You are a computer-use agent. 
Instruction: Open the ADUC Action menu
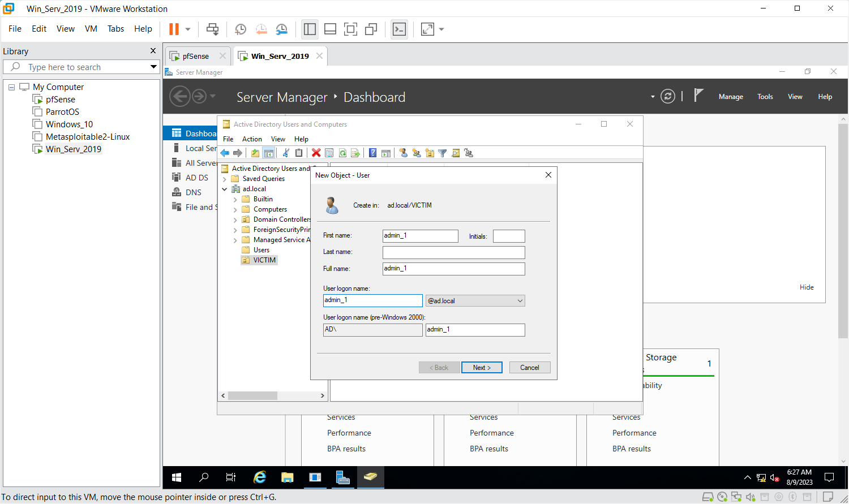coord(252,139)
